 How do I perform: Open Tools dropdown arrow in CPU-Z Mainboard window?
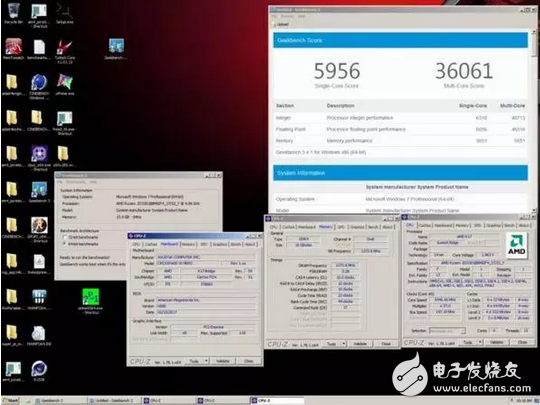click(206, 361)
